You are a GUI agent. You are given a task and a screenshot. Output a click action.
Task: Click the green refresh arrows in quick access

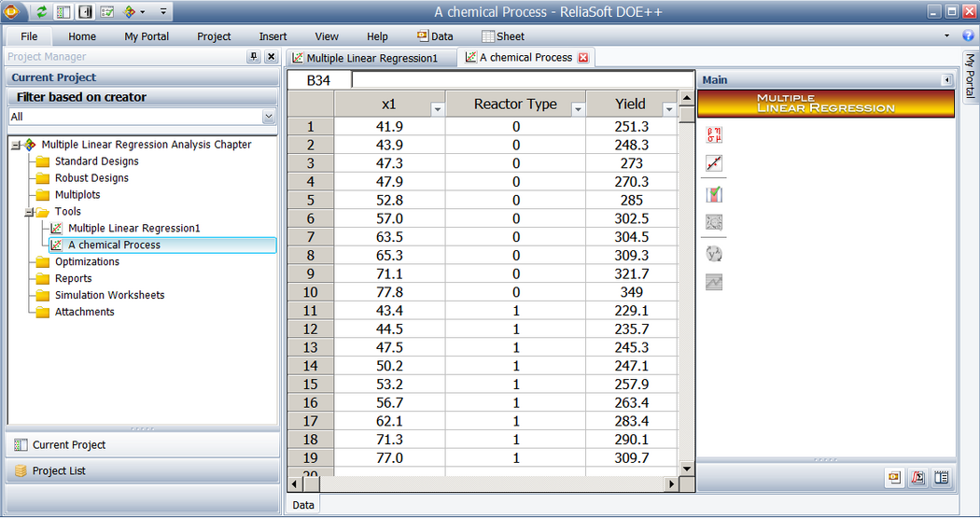(x=42, y=12)
